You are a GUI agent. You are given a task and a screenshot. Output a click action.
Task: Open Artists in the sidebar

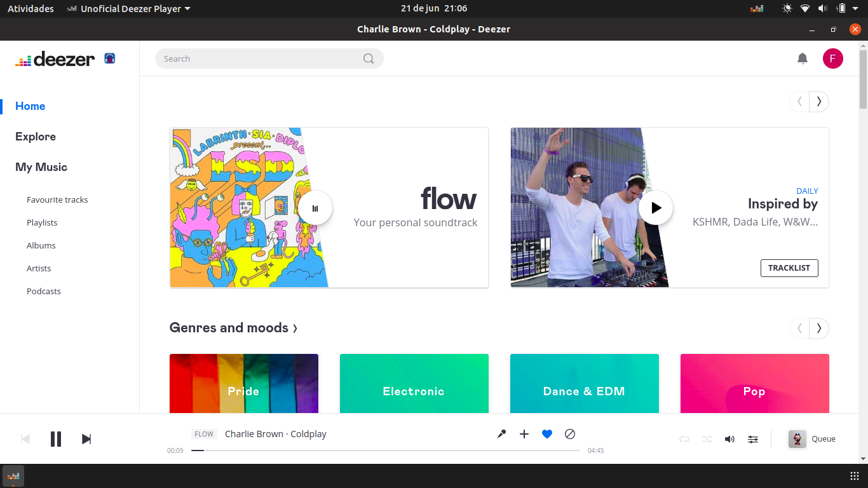tap(39, 268)
